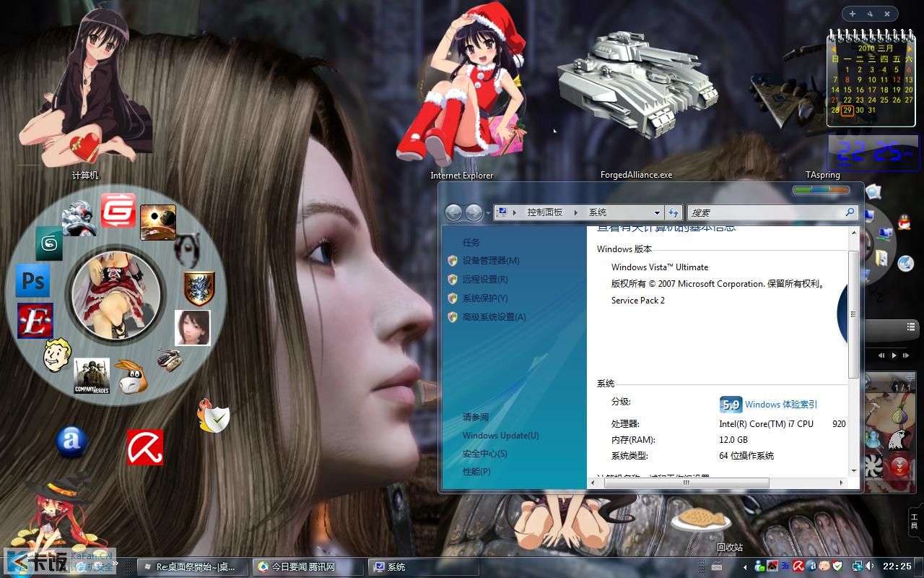Screen dimensions: 924x578
Task: Open the Photoshop icon in circular dock
Action: (33, 280)
